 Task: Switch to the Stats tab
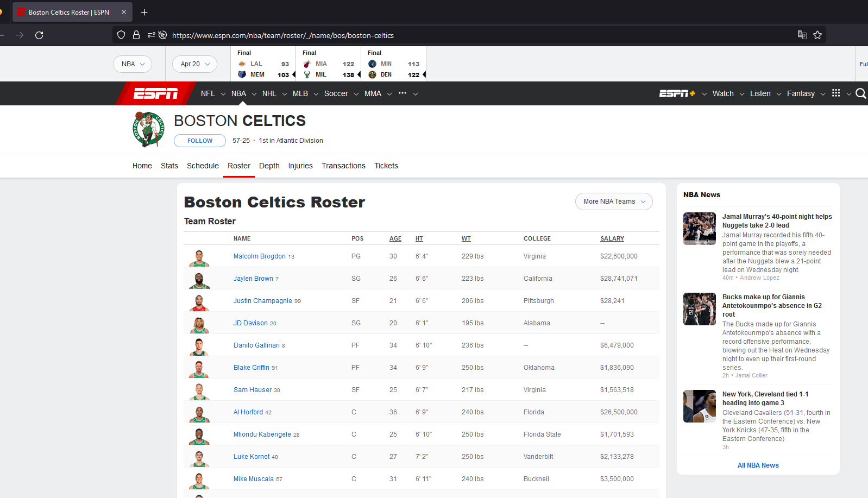[x=169, y=166]
